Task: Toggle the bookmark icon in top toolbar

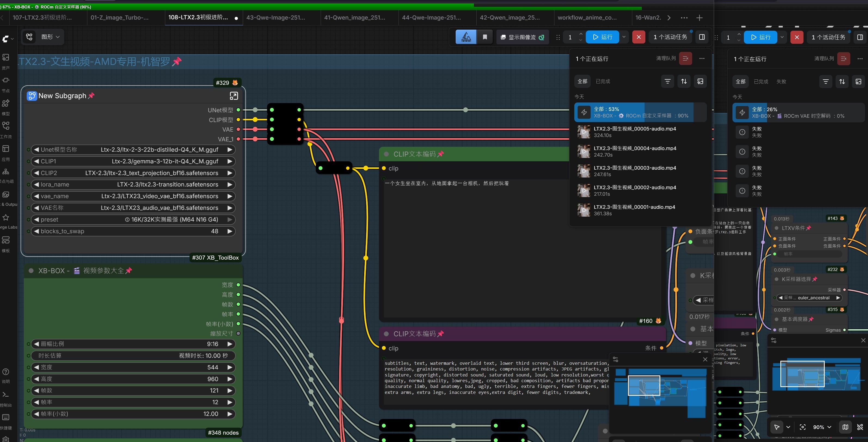Action: point(485,37)
